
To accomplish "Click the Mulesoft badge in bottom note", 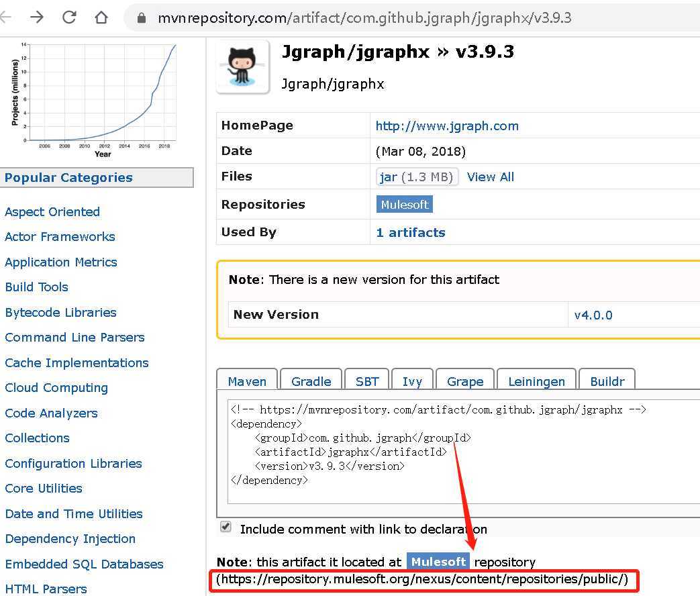I will coord(438,562).
